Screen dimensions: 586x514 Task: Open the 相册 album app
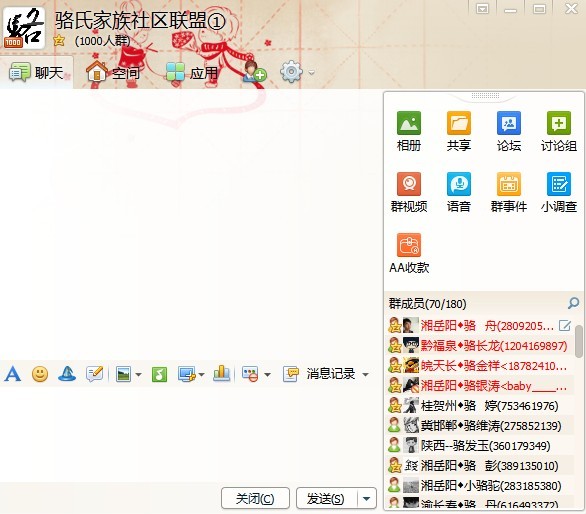click(x=409, y=131)
